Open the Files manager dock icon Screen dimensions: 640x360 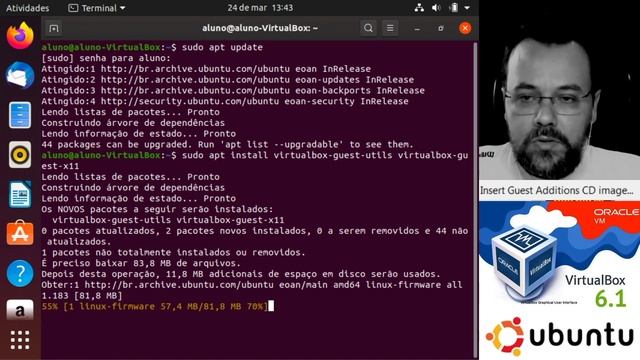point(20,115)
